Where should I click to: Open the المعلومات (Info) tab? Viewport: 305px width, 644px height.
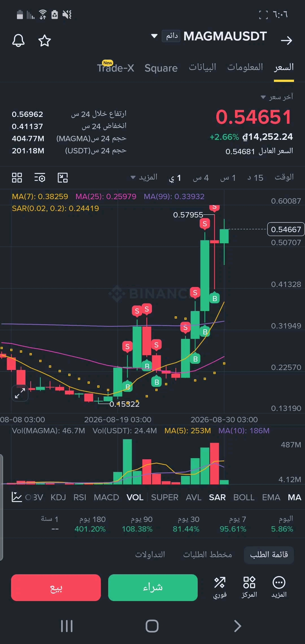pyautogui.click(x=245, y=67)
